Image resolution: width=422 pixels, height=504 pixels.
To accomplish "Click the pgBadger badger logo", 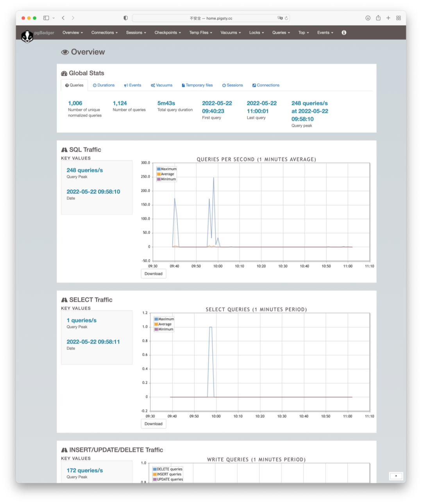I will (x=27, y=36).
